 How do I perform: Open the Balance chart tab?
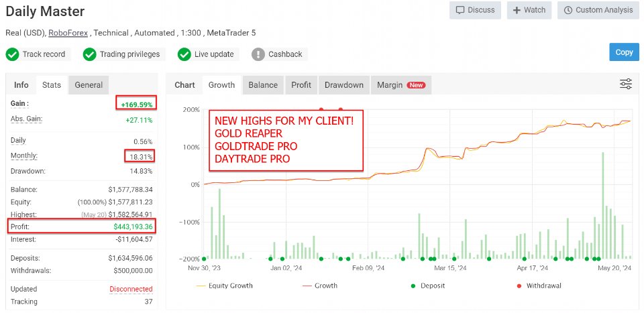click(x=263, y=85)
